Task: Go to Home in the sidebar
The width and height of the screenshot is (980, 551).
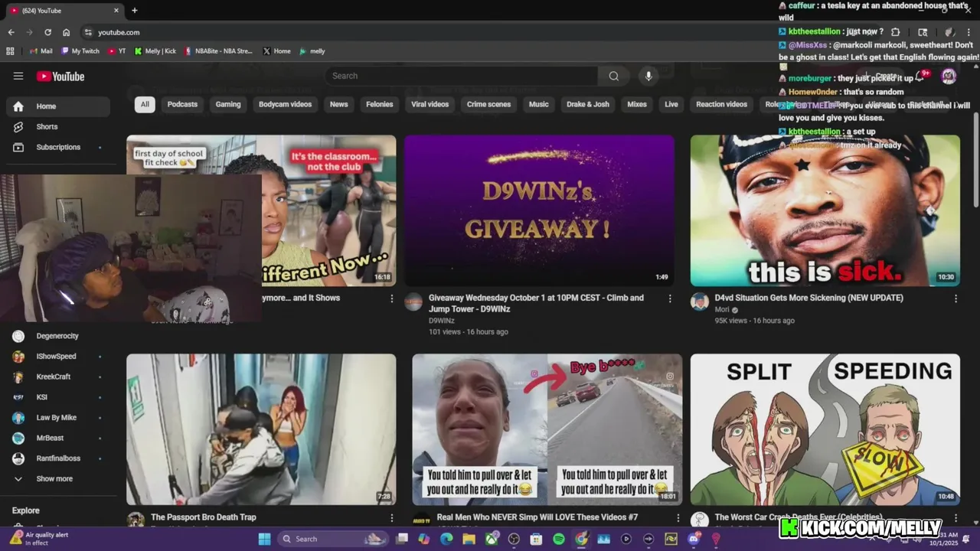Action: (x=58, y=106)
